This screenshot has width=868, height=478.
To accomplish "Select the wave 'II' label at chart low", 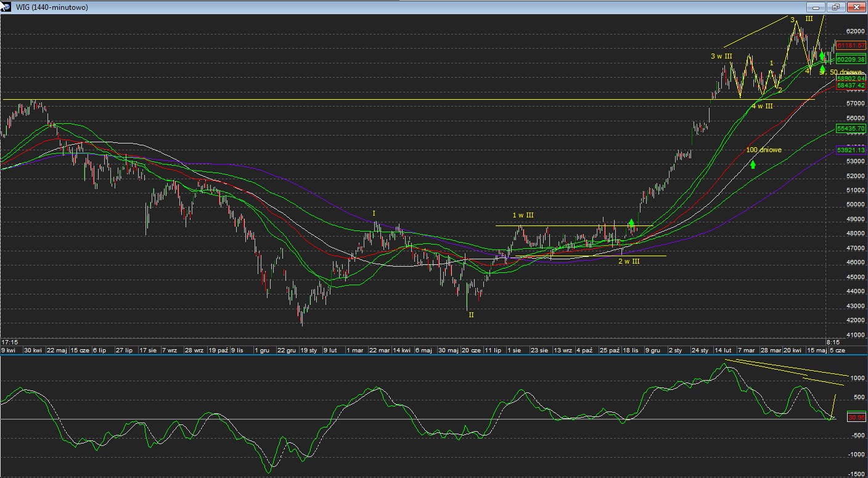I will tap(471, 314).
